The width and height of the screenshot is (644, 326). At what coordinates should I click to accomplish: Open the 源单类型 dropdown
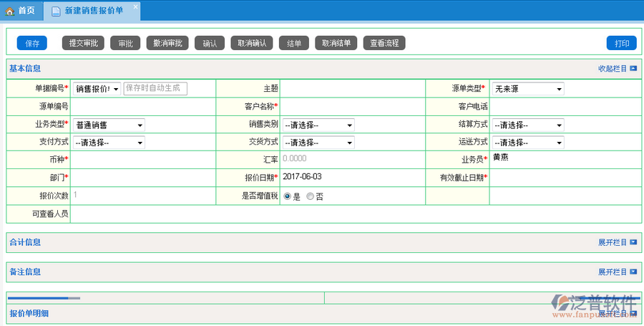tap(527, 89)
